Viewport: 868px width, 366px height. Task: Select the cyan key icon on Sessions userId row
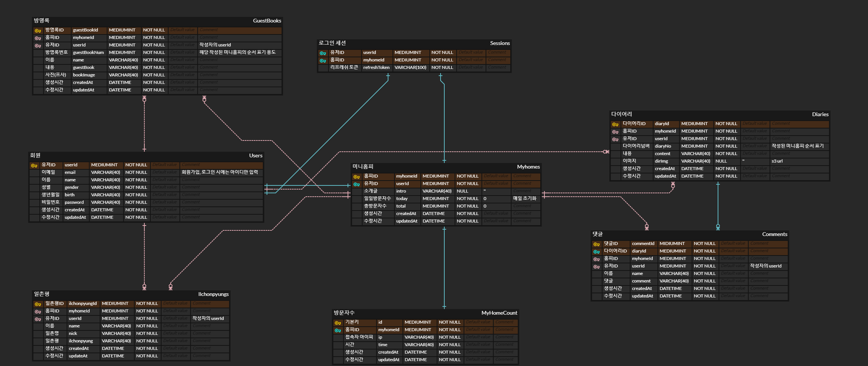pyautogui.click(x=323, y=53)
